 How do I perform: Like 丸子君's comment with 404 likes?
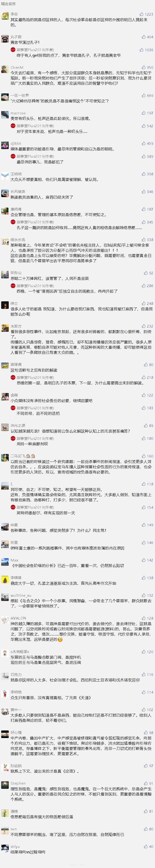tap(147, 37)
